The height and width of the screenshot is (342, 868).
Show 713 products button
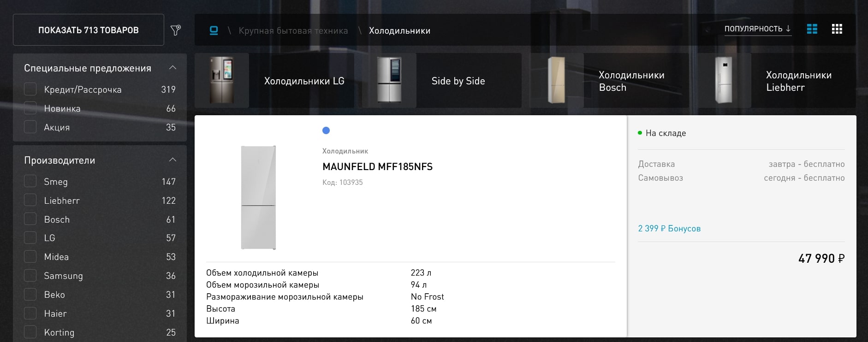tap(89, 30)
